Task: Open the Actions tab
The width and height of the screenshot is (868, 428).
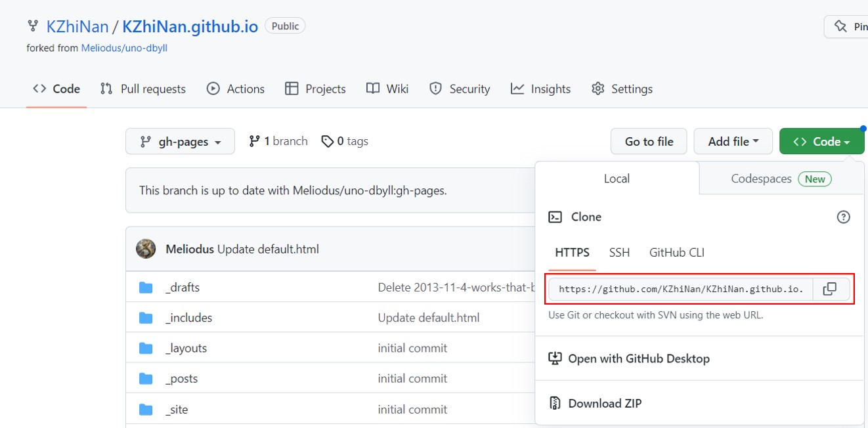Action: [236, 89]
